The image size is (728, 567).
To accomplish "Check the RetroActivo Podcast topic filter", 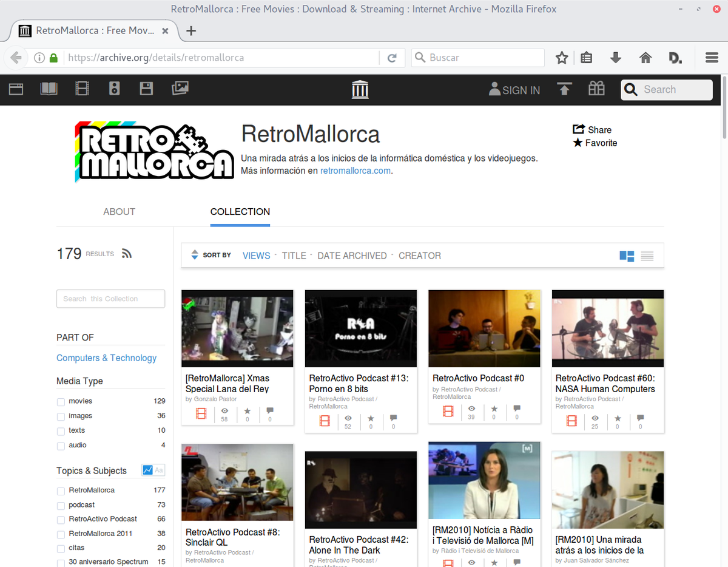I will [x=61, y=520].
